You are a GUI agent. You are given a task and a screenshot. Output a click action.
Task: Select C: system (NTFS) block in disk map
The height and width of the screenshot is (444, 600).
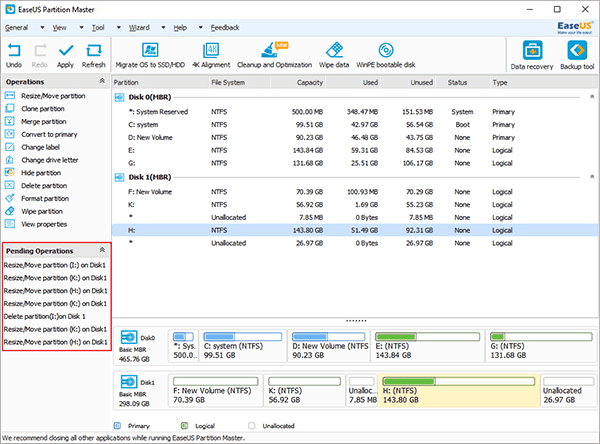coord(243,346)
